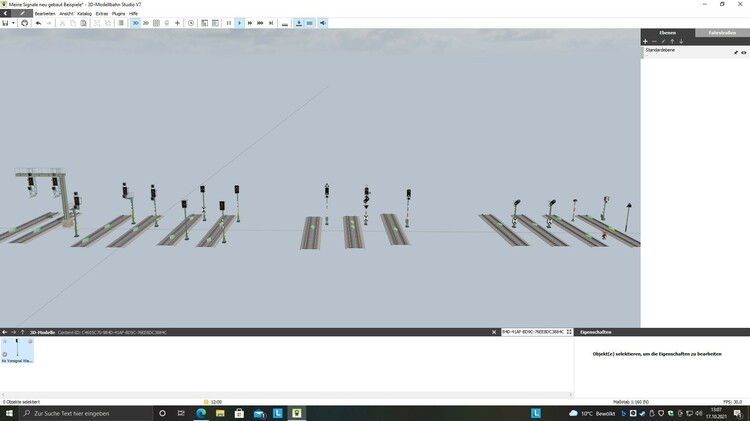
Task: Switch to the Fahrstraßen tab
Action: click(722, 33)
